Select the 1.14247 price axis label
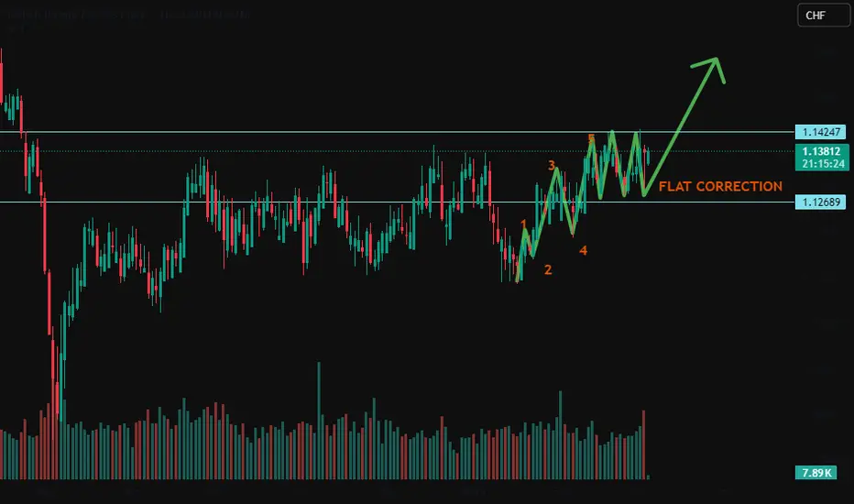Image resolution: width=854 pixels, height=504 pixels. [821, 132]
